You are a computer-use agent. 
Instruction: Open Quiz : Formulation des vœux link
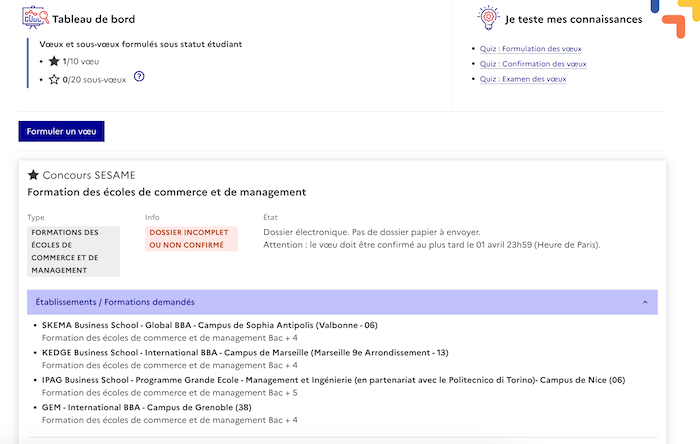coord(530,49)
